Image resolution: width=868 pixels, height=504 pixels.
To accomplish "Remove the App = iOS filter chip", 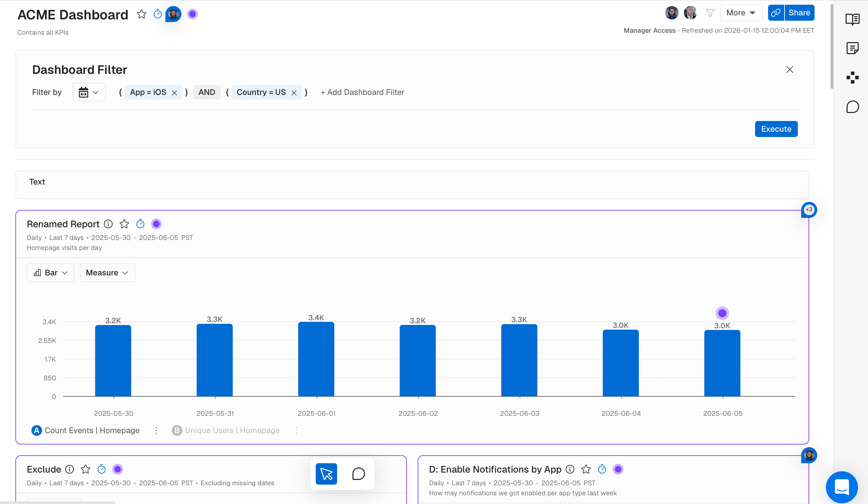I will click(174, 93).
